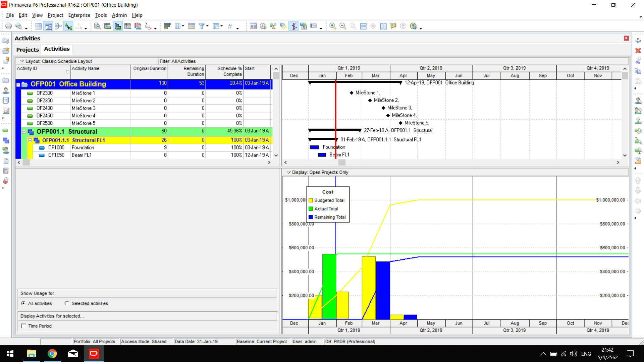Click the green plus Add icon on right sidebar
644x362 pixels.
coord(638,41)
